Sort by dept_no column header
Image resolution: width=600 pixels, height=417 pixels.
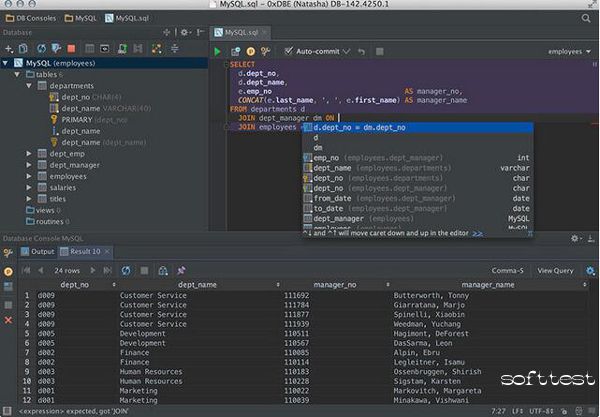75,285
